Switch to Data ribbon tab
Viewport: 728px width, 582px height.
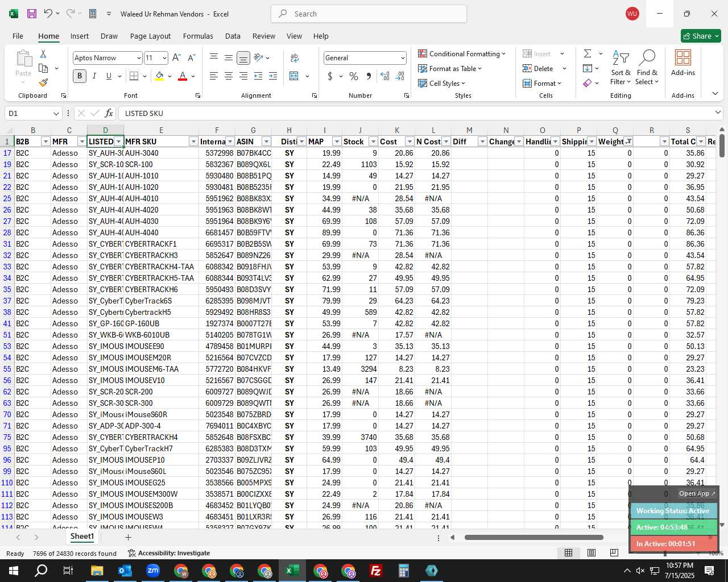(x=233, y=36)
